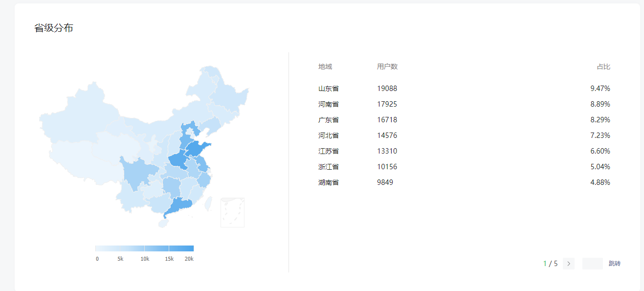Image resolution: width=644 pixels, height=291 pixels.
Task: Click the 8.89% percentage value
Action: [x=600, y=104]
